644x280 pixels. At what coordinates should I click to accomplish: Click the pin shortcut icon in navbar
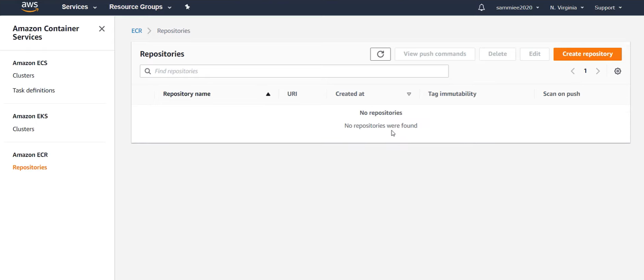tap(187, 7)
